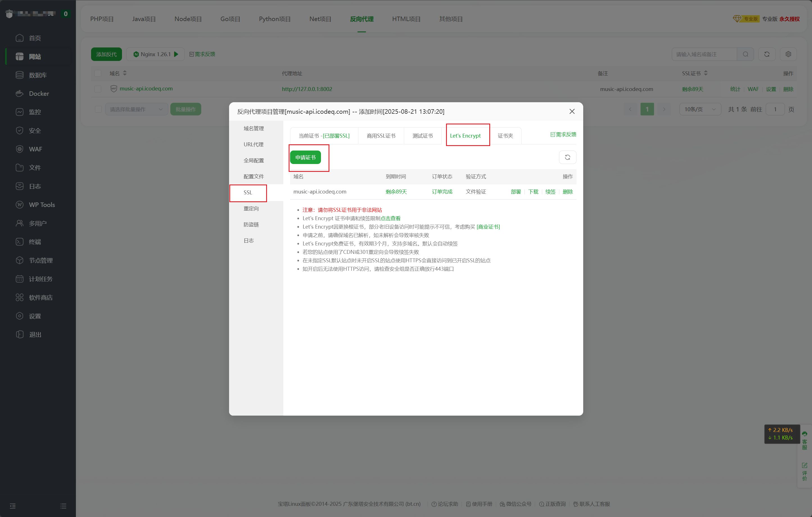Check the music-api.icodeq.com row checkbox

(98, 89)
